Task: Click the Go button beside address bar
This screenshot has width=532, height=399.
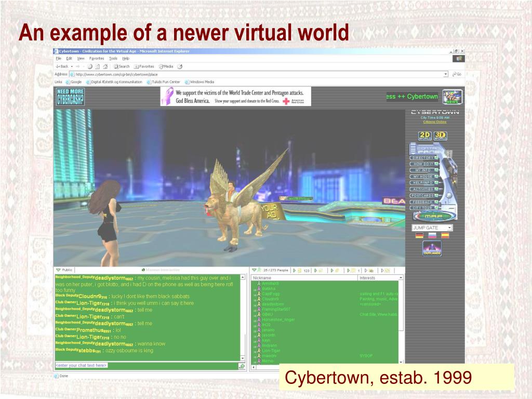Action: [457, 74]
